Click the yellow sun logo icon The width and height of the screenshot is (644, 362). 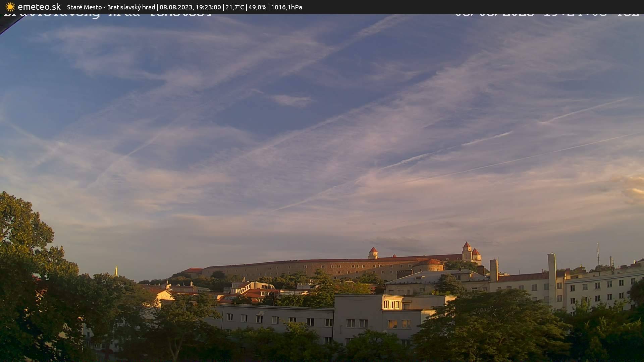[x=10, y=7]
